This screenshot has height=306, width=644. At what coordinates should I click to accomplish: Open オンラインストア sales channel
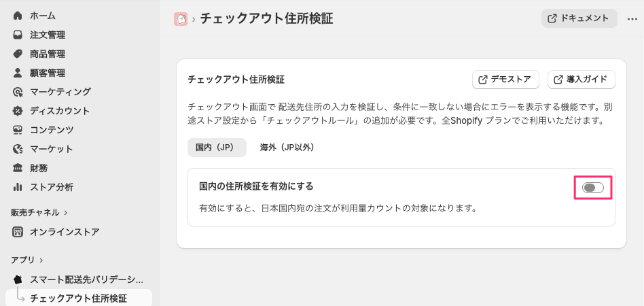(x=65, y=232)
